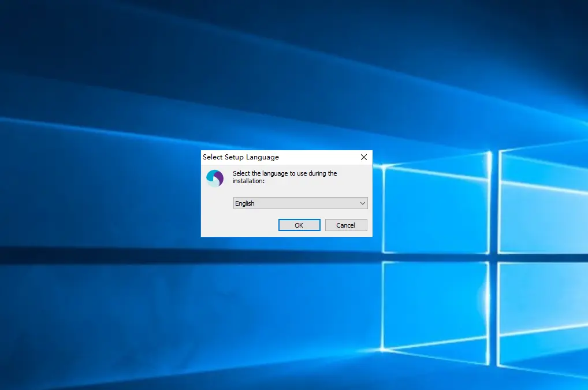The image size is (588, 390).
Task: Cancel the setup language dialog
Action: [346, 225]
